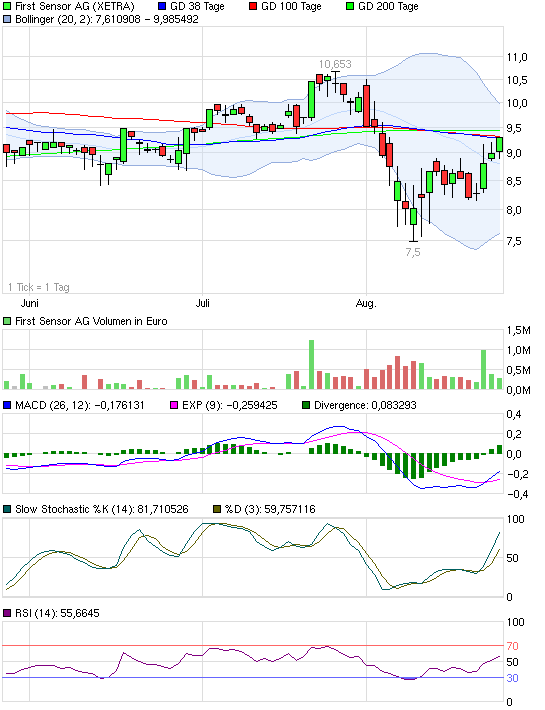Click the purple RSI (14) legend square
Image resolution: width=545 pixels, height=710 pixels.
click(x=7, y=614)
